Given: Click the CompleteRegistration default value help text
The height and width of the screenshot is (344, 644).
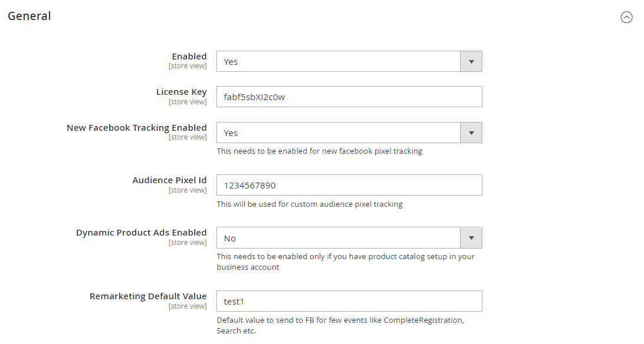Looking at the screenshot, I should 340,325.
